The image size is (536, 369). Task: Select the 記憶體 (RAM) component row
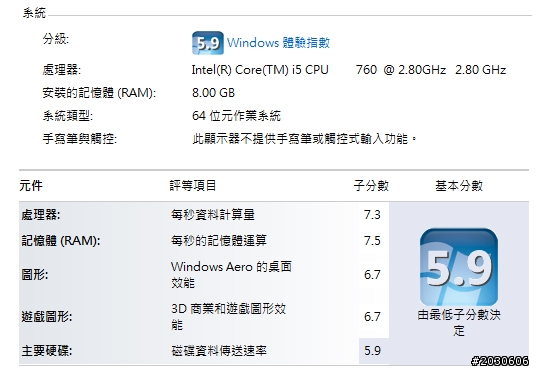click(204, 241)
